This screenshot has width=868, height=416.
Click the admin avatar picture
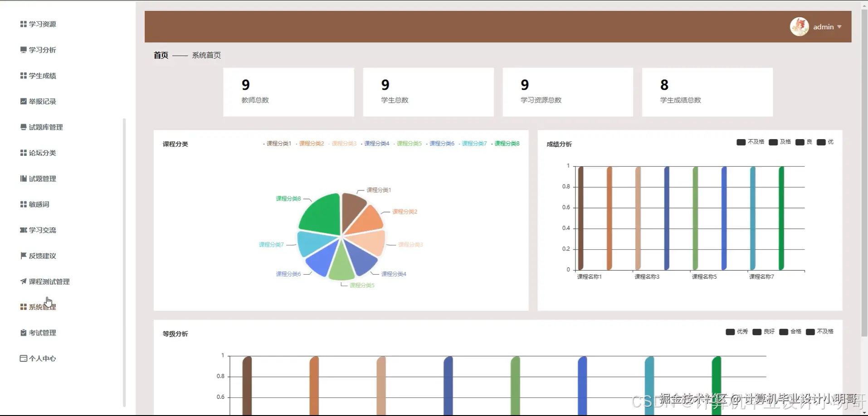pyautogui.click(x=799, y=27)
